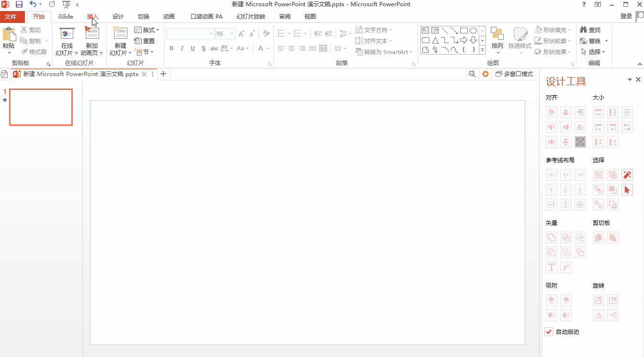Clear all formatting with the eraser icon
This screenshot has width=644, height=357.
coord(267,34)
